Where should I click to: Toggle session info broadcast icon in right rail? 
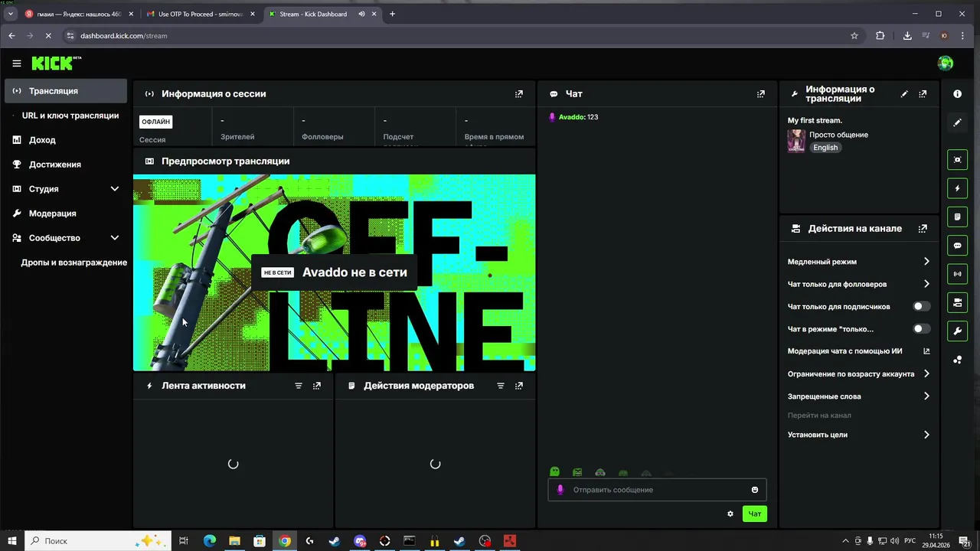coord(958,274)
